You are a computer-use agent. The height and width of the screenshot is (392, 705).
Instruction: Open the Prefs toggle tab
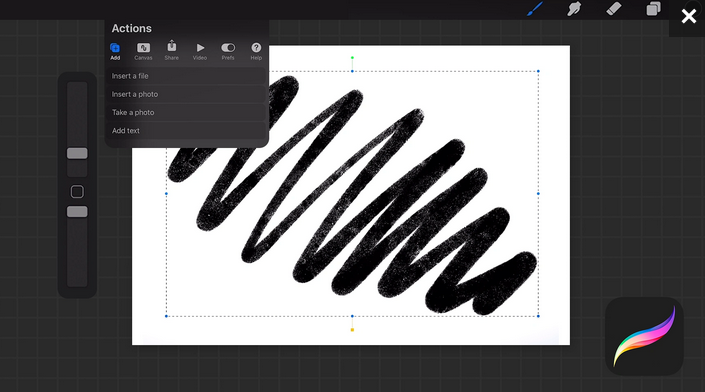pyautogui.click(x=228, y=51)
